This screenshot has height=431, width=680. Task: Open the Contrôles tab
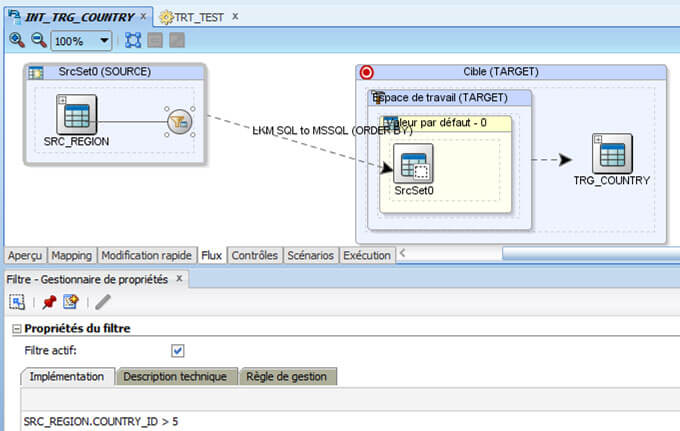[x=255, y=255]
